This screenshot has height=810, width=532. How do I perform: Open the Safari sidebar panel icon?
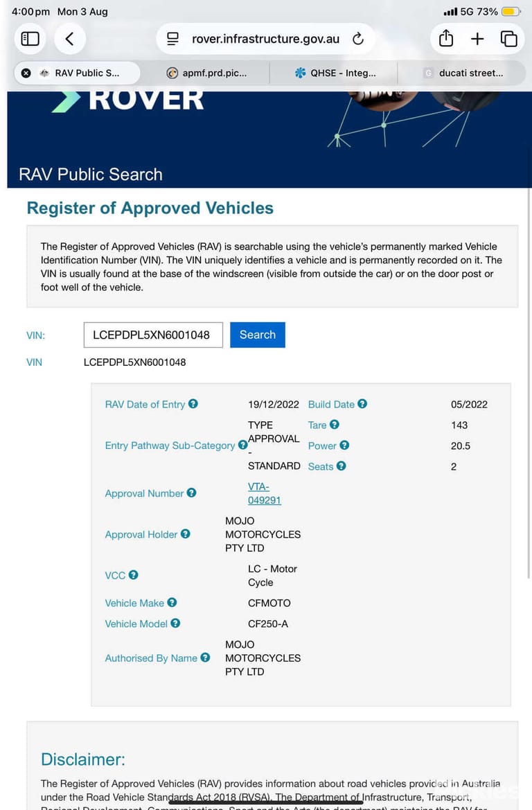(30, 39)
